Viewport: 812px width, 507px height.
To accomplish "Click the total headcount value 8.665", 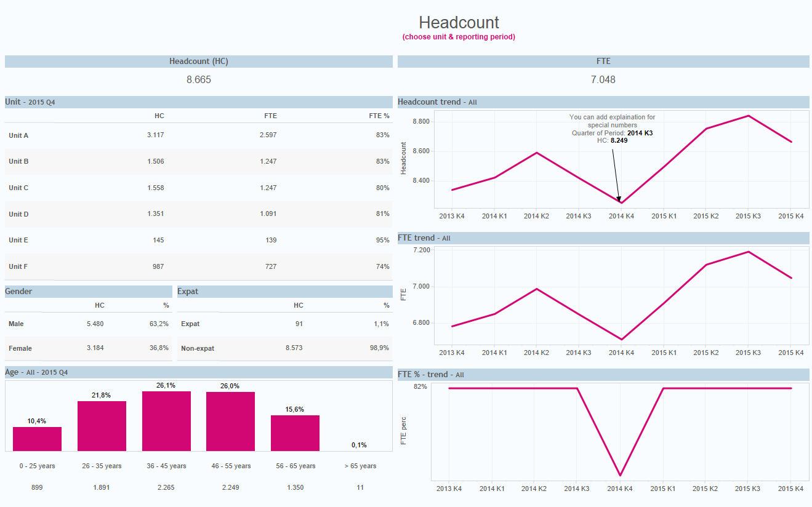I will [x=199, y=79].
